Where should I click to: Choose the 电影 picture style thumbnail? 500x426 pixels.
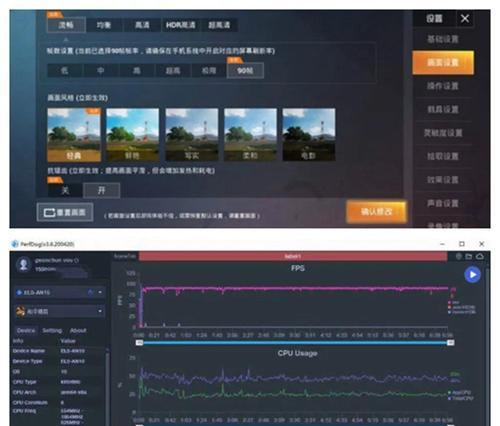click(309, 135)
